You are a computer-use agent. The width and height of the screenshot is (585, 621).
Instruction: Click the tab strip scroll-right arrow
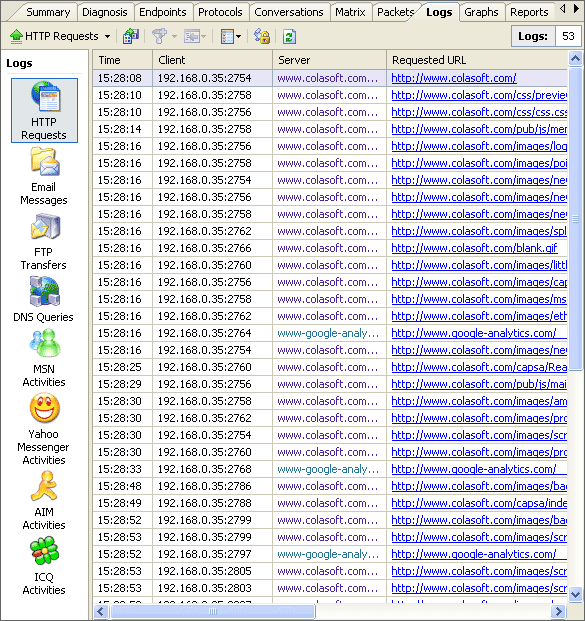tap(576, 8)
